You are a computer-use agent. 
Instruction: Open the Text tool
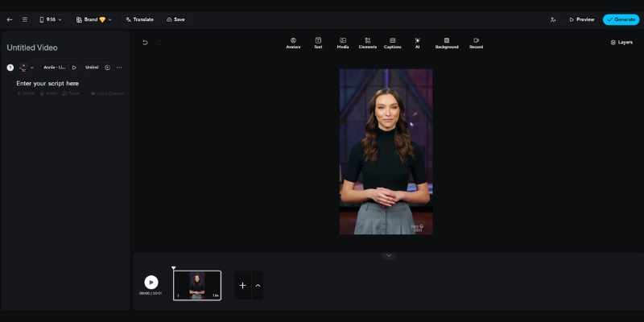(318, 43)
